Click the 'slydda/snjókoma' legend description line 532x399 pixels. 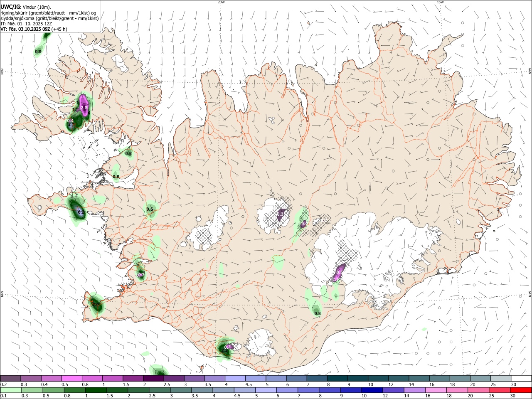[49, 18]
